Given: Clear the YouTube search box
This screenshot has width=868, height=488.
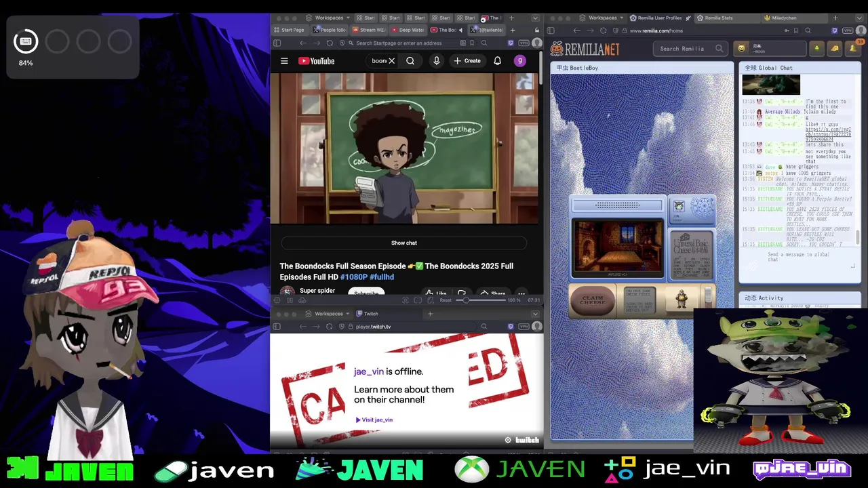Looking at the screenshot, I should point(391,61).
